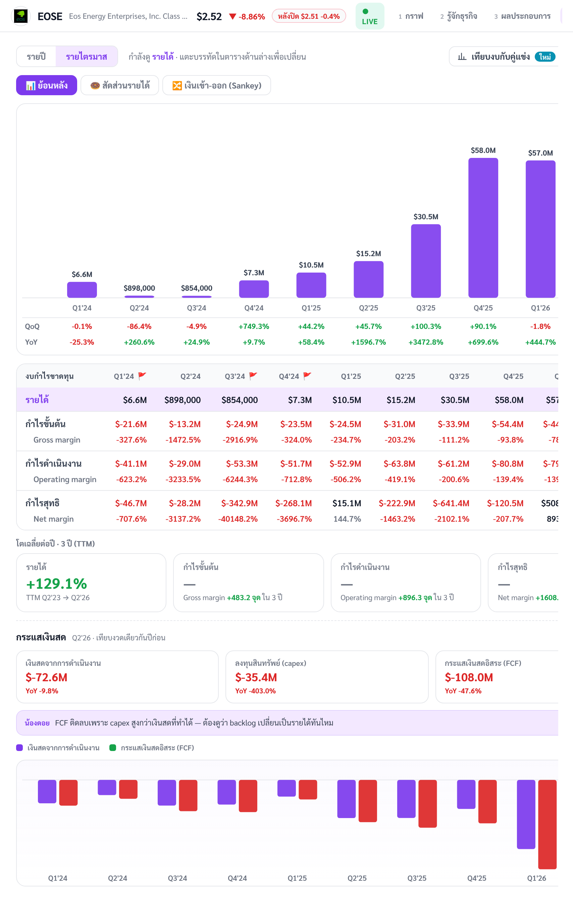This screenshot has width=573, height=924.
Task: Click the หลังปิด $2.51 after-hours badge
Action: pos(309,16)
